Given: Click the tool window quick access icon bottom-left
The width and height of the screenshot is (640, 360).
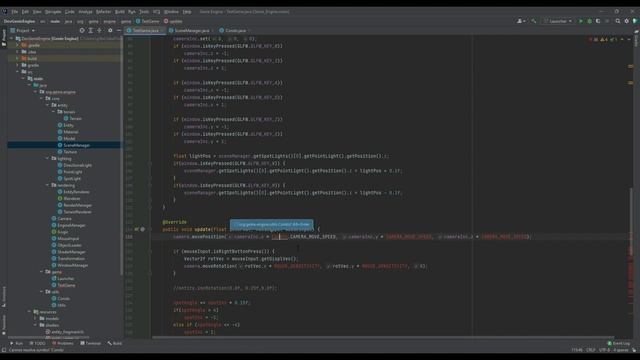Looking at the screenshot, I should (x=4, y=350).
